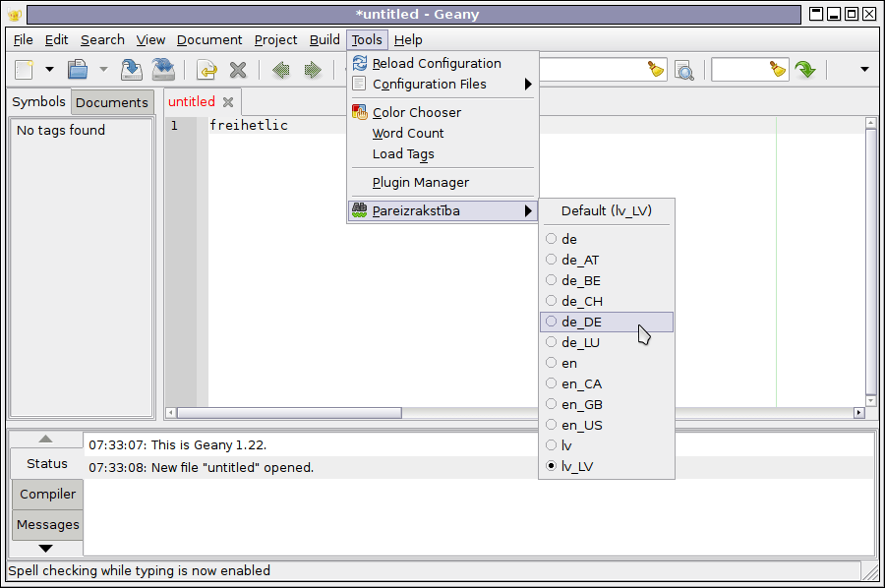The width and height of the screenshot is (885, 588).
Task: Close the untitled document tab with its X
Action: 228,102
